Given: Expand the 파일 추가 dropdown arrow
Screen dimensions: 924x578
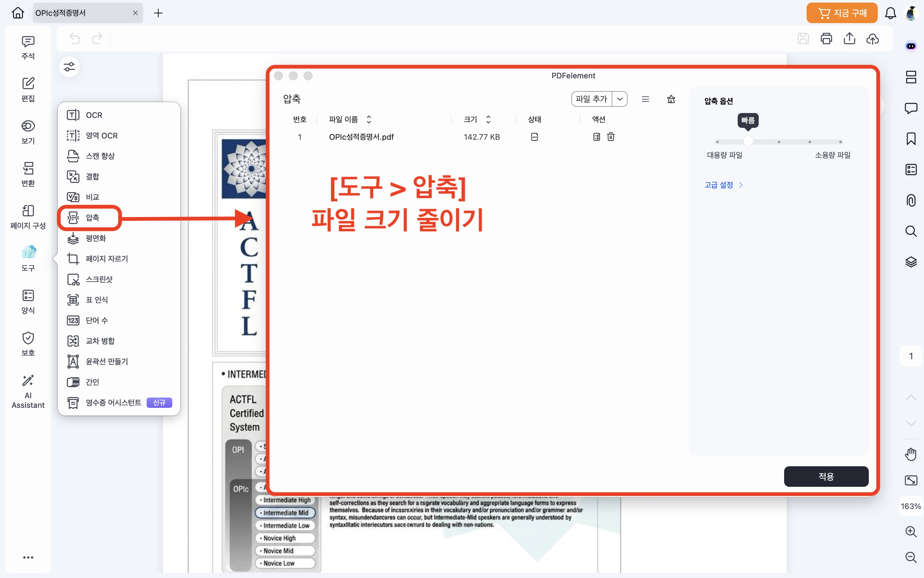Looking at the screenshot, I should 620,99.
